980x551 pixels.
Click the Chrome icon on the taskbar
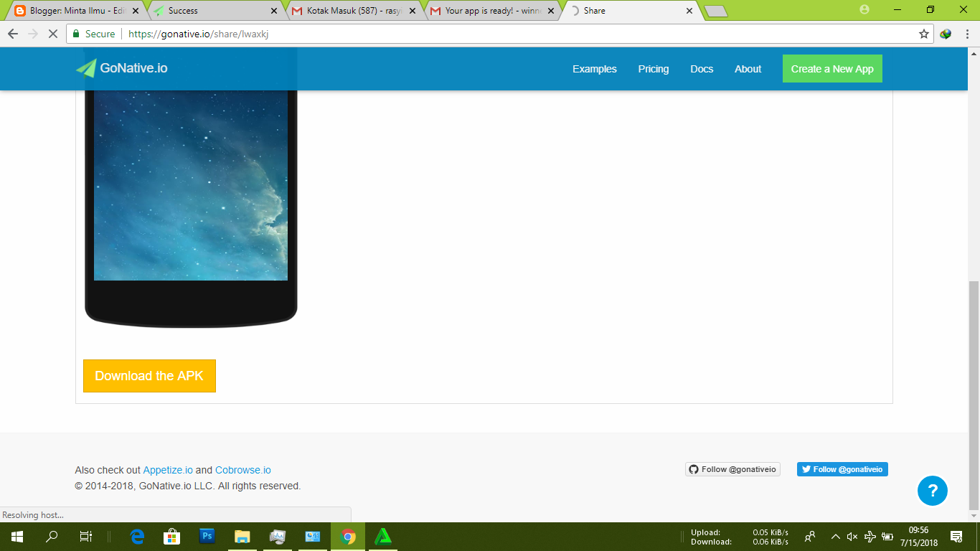[348, 537]
